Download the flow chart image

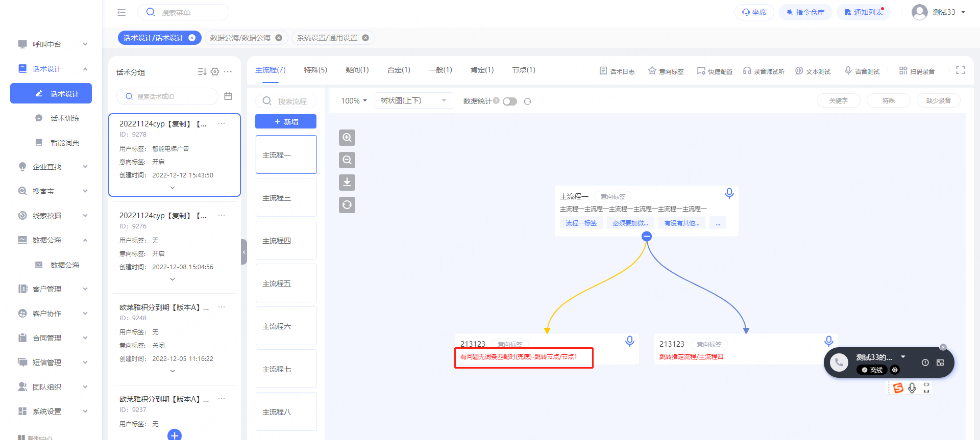coord(347,183)
